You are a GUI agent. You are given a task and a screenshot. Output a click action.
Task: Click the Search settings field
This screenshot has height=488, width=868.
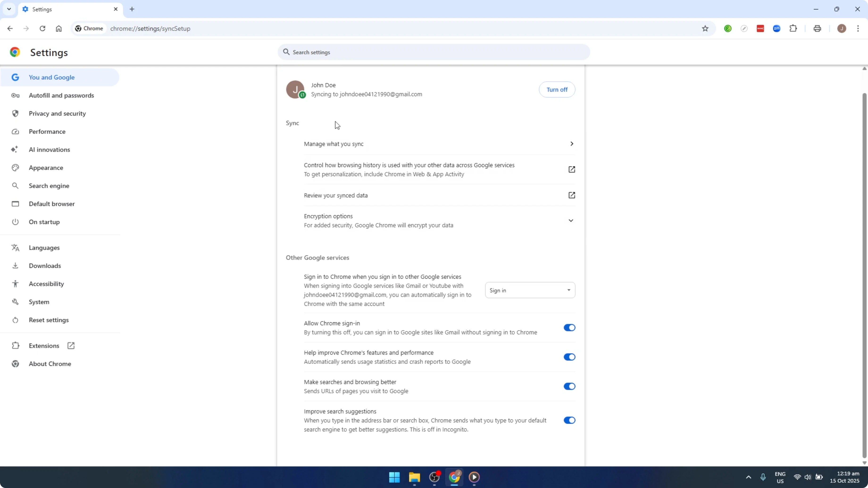pos(433,52)
